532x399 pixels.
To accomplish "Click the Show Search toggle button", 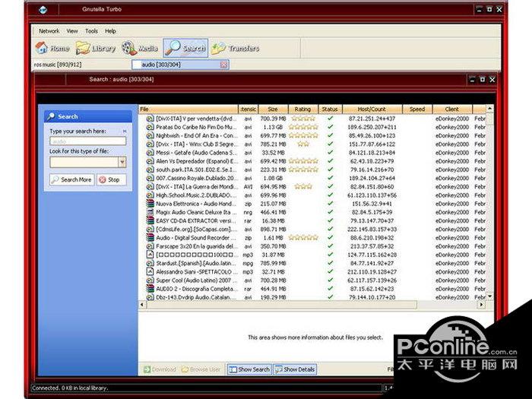I will (x=249, y=369).
